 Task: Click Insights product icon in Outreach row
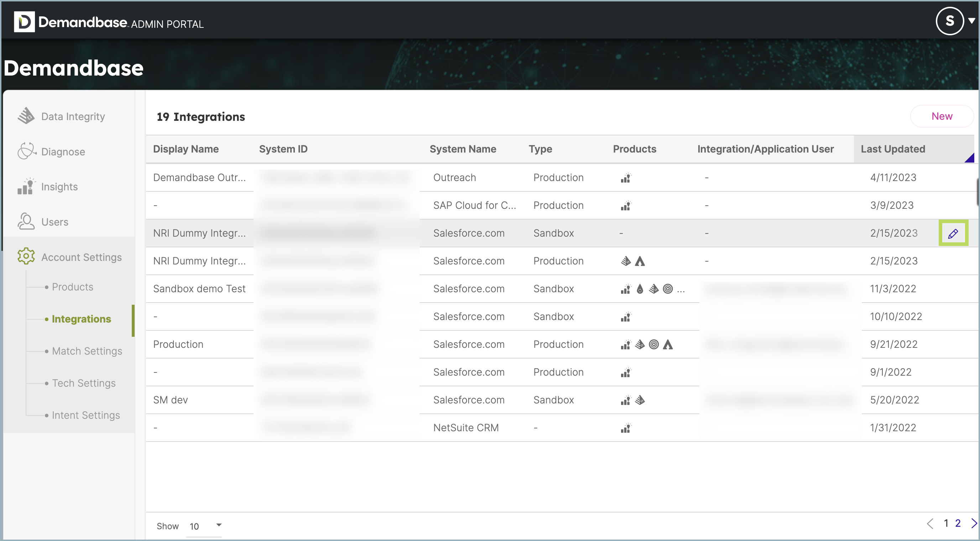pos(626,177)
